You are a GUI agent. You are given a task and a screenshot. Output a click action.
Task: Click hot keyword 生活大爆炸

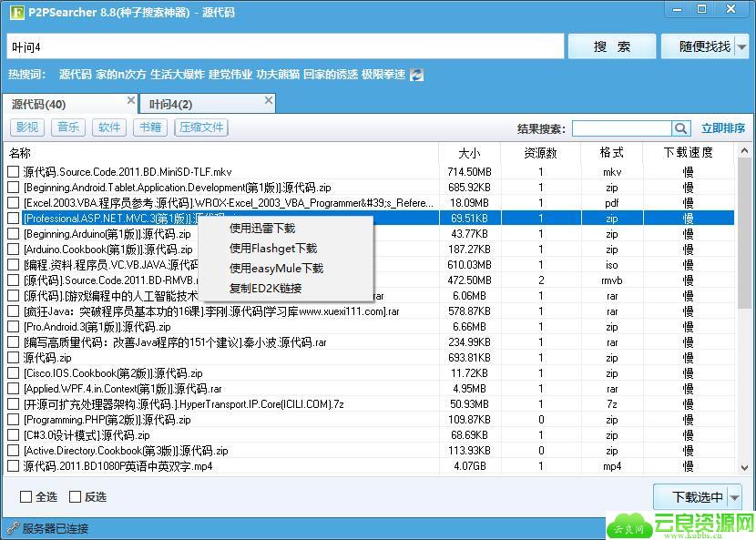click(x=178, y=75)
